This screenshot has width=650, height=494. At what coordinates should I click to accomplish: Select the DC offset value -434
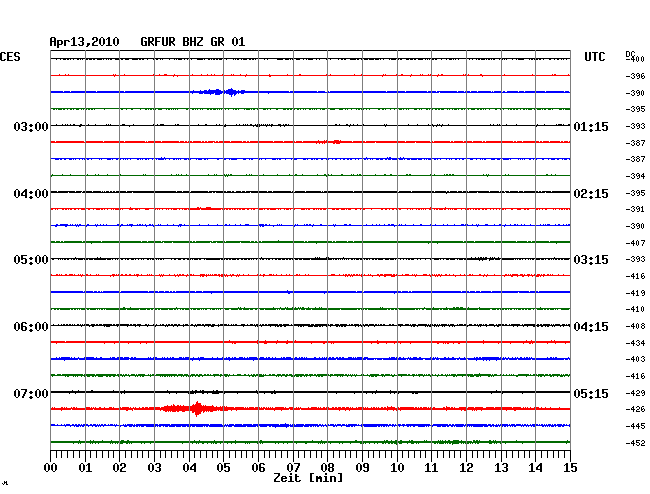635,343
